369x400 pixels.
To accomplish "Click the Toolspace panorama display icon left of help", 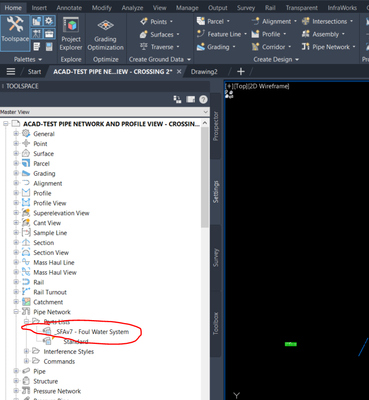I will (190, 99).
